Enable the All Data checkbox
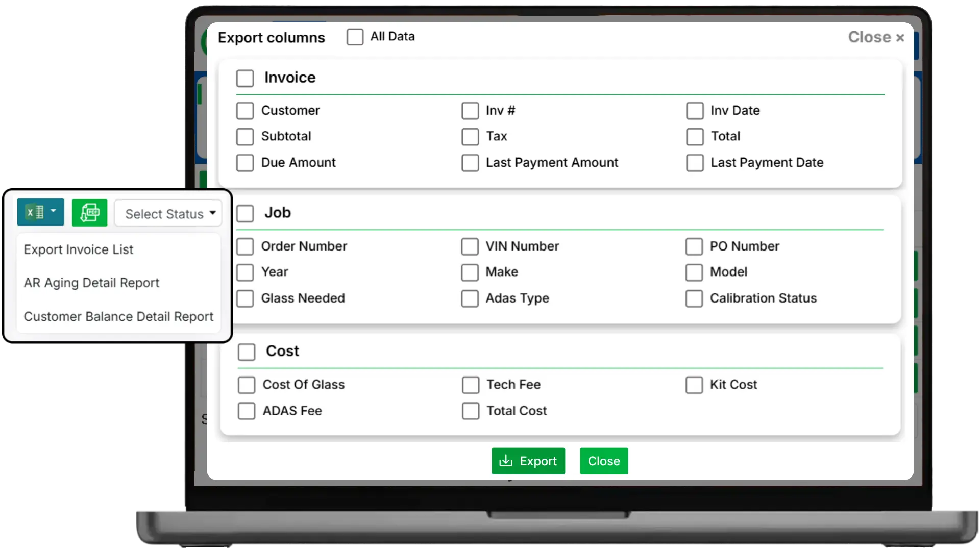 [x=355, y=36]
